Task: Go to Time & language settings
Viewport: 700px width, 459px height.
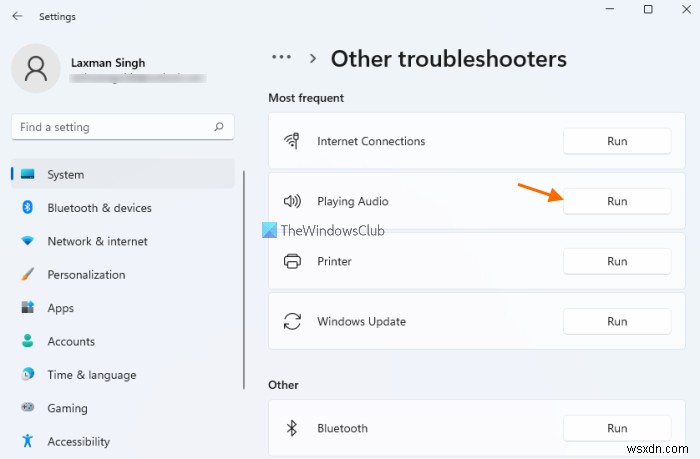Action: pos(91,375)
